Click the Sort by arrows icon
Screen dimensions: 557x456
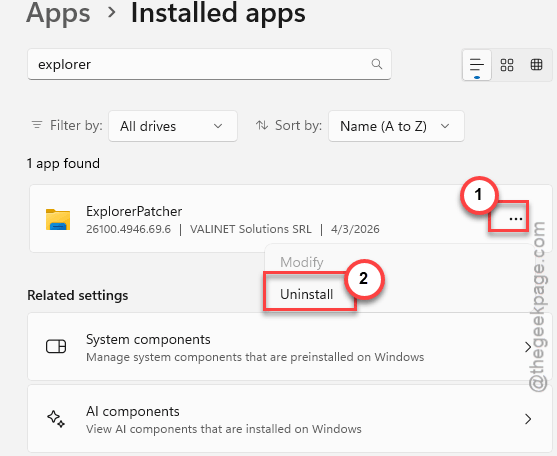(x=262, y=125)
